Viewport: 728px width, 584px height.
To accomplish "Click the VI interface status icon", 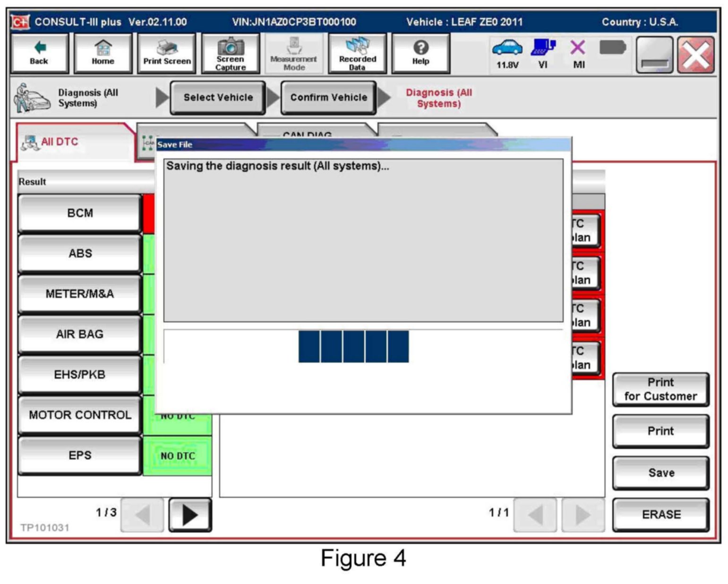I will click(x=543, y=53).
